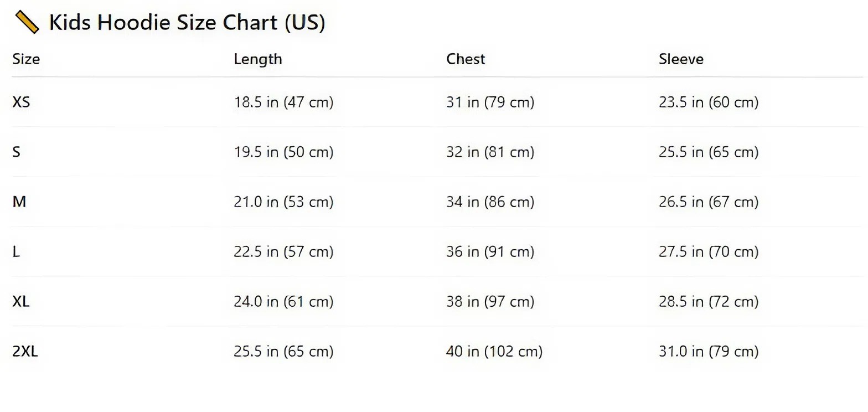Click the M sleeve value 26.5 in
The height and width of the screenshot is (412, 868).
click(708, 202)
